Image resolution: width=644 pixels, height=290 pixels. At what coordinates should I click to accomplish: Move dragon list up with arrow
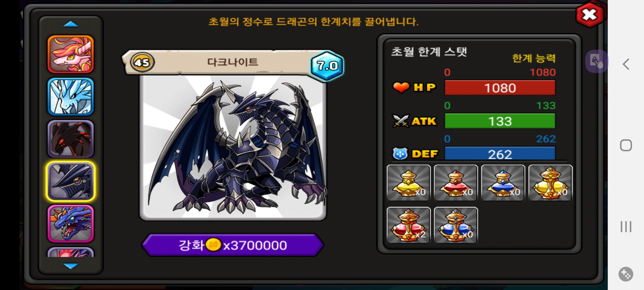coord(71,24)
